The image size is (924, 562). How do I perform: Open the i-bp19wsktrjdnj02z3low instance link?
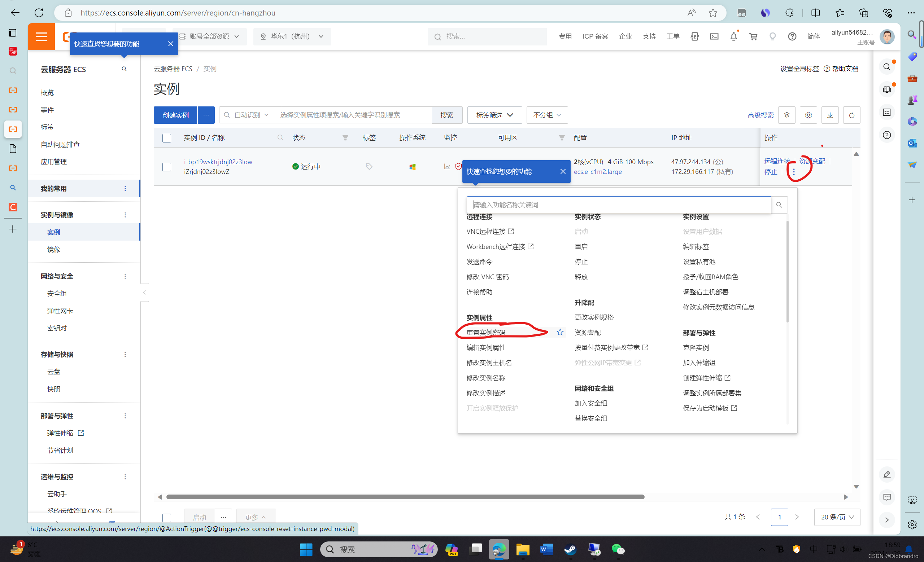218,162
